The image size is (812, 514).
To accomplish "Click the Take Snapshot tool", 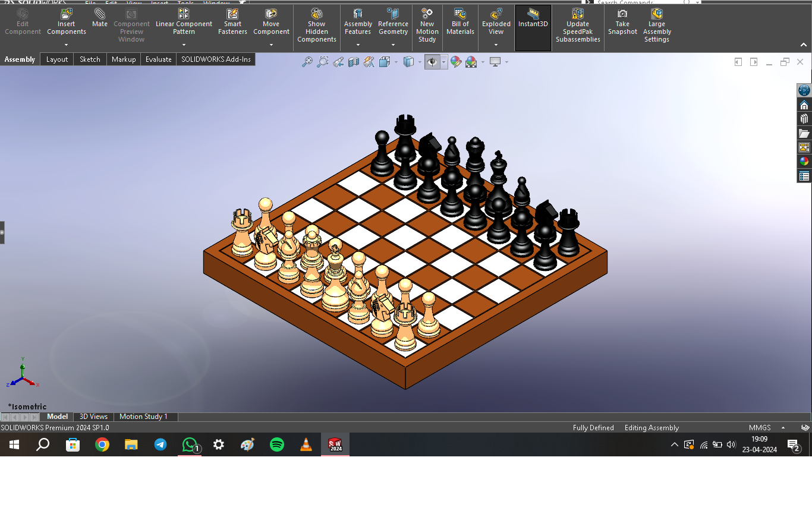I will [622, 24].
